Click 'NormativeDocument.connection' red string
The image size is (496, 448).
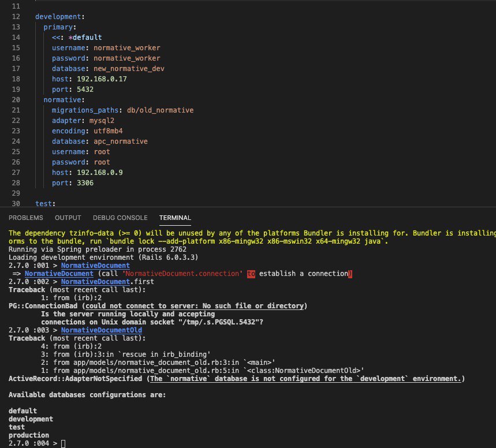point(182,274)
